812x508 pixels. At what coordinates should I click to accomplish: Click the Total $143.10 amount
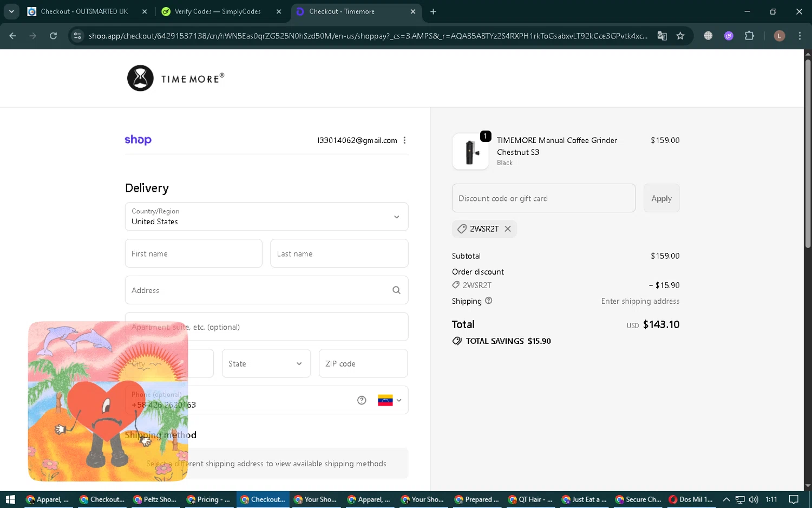coord(661,324)
